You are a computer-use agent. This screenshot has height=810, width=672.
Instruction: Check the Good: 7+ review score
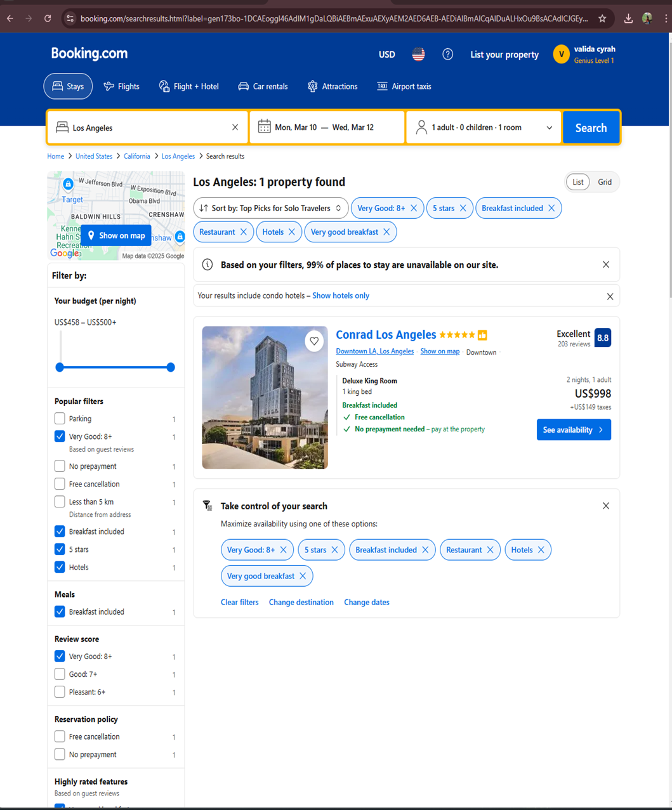point(60,674)
